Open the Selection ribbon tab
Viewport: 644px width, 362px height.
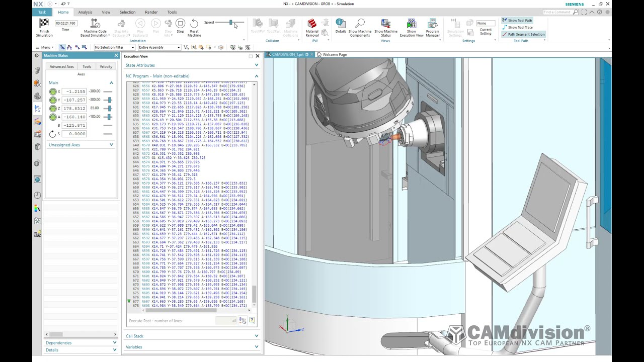[x=127, y=12]
